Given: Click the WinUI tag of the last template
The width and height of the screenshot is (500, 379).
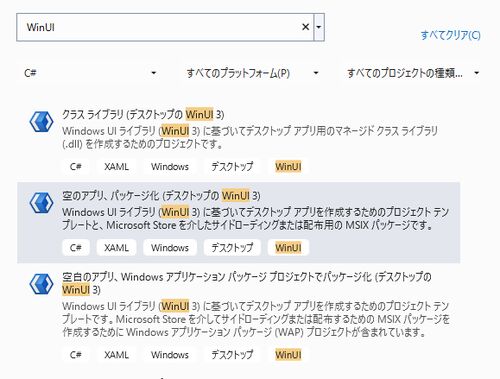Looking at the screenshot, I should tap(288, 355).
